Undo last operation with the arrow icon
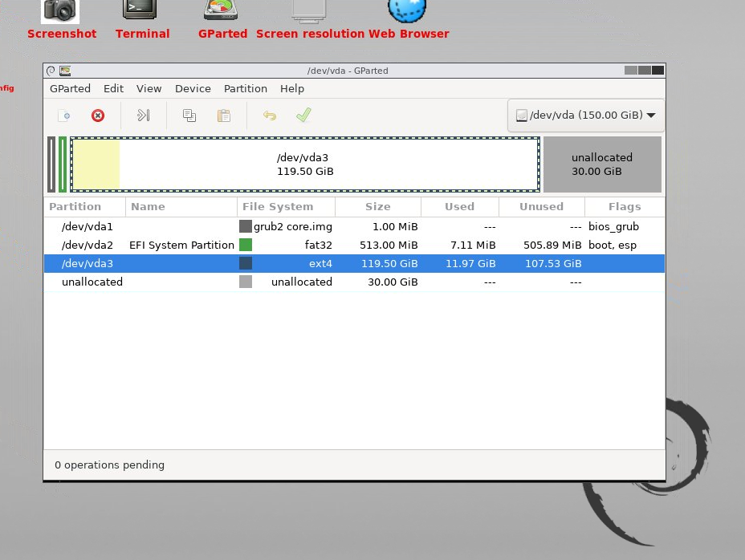 point(270,116)
